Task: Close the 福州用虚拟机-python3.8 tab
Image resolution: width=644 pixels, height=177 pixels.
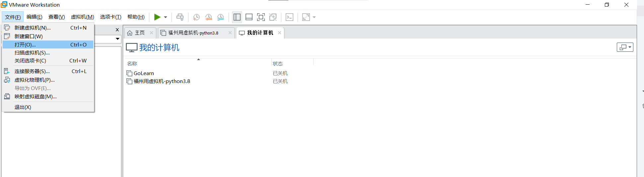Action: (230, 33)
